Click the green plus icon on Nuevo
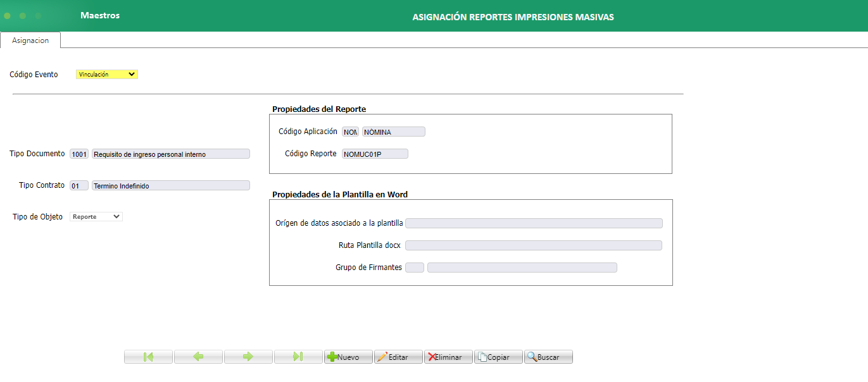Screen dimensions: 868x382 [x=334, y=356]
